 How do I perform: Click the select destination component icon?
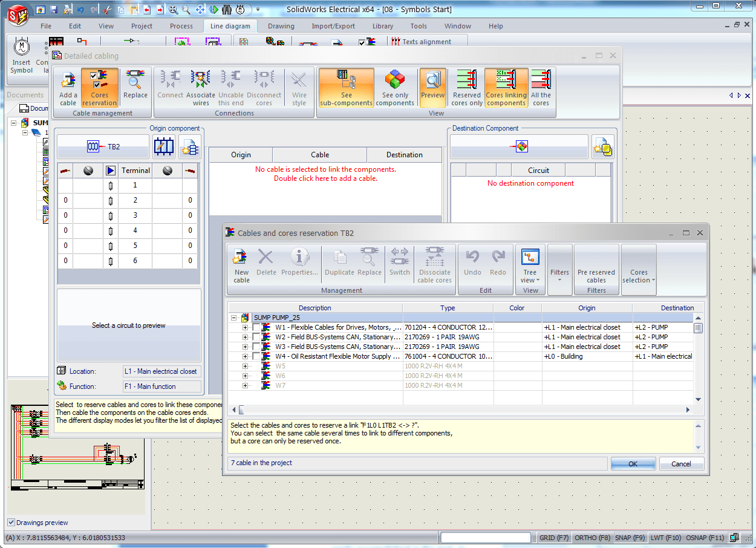[603, 147]
